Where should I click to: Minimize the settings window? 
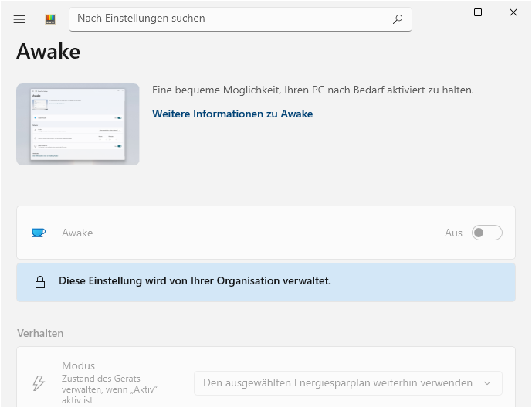442,12
